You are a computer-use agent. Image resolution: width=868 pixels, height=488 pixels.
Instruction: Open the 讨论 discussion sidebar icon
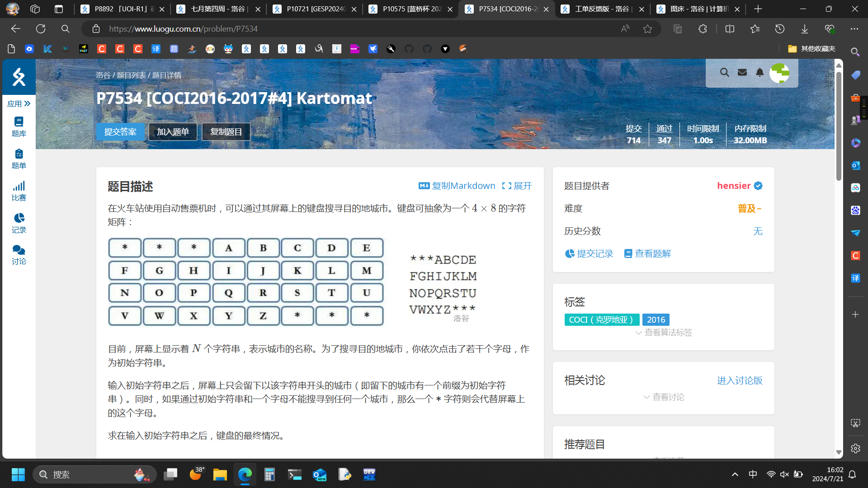point(19,255)
